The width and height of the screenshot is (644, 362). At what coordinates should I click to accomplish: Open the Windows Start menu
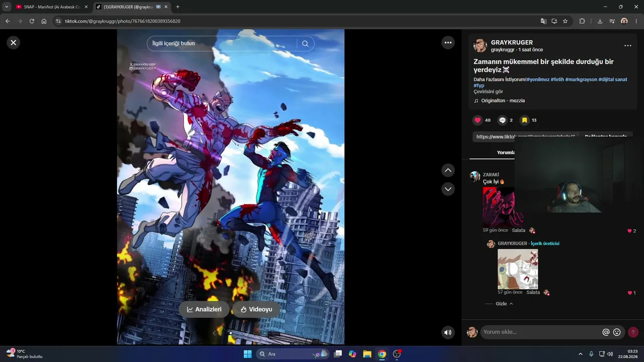[248, 354]
